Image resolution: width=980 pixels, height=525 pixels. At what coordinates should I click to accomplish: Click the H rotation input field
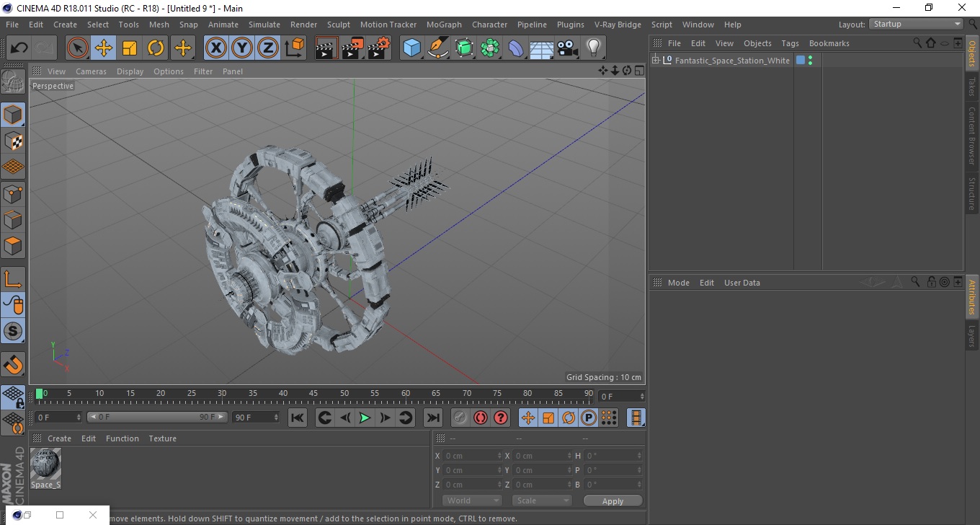pyautogui.click(x=613, y=456)
